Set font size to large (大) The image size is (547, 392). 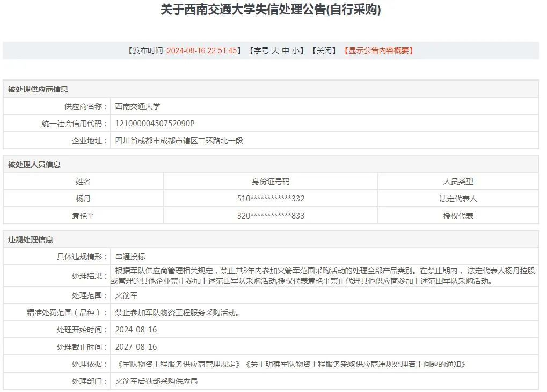click(275, 50)
